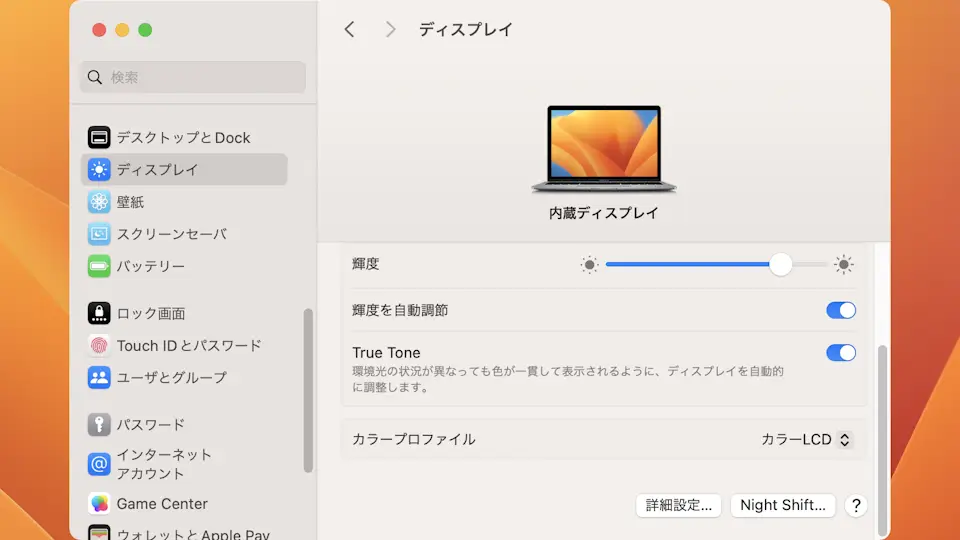Screen dimensions: 960x540
Task: Open ロック画面 lock screen icon
Action: 99,313
